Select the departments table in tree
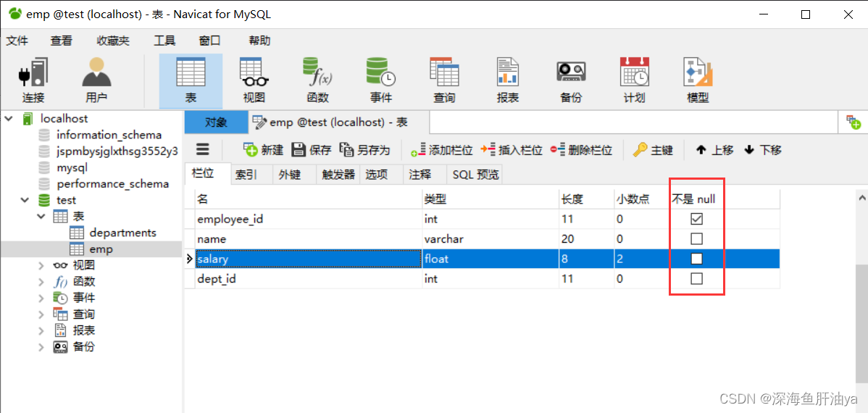 [x=122, y=233]
